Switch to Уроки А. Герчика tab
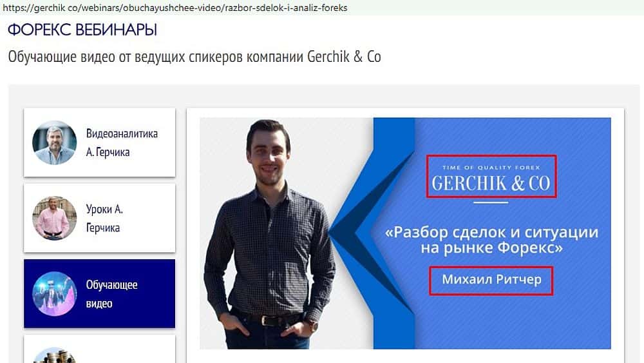 [99, 219]
